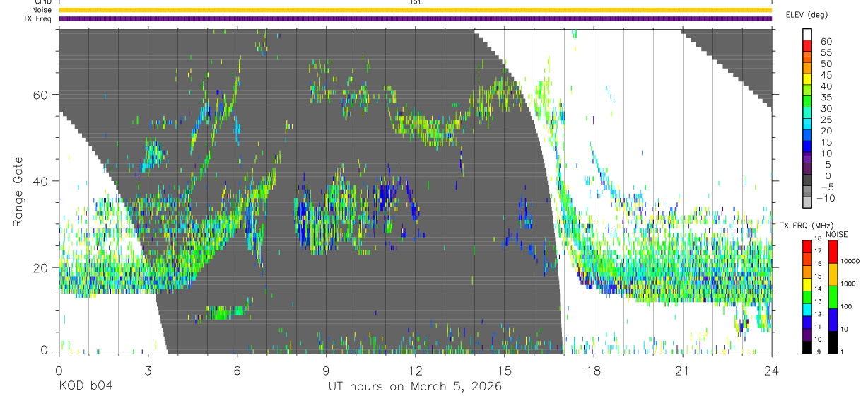Click the blue segment of NOISE color bar
868x401 pixels.
[x=833, y=320]
